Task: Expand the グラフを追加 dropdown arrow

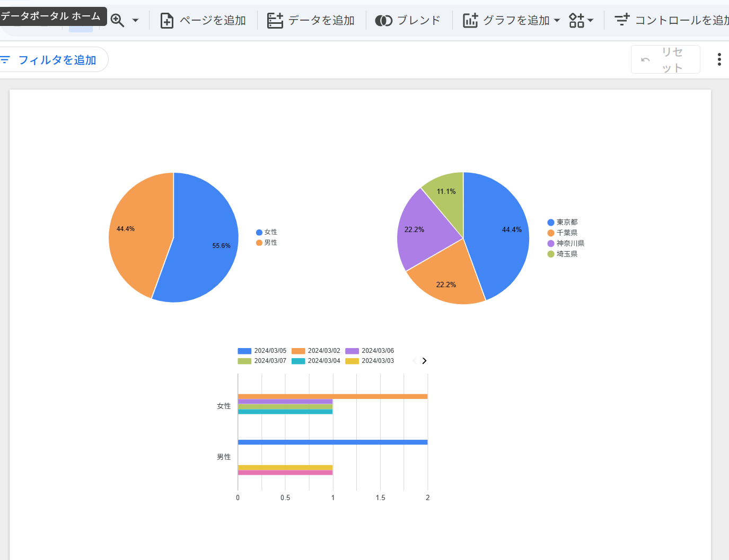Action: click(557, 21)
